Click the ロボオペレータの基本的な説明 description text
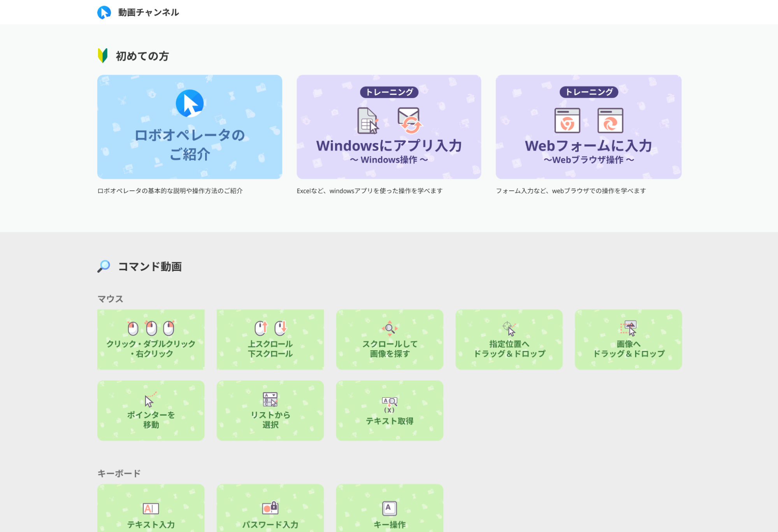The height and width of the screenshot is (532, 778). click(x=170, y=191)
